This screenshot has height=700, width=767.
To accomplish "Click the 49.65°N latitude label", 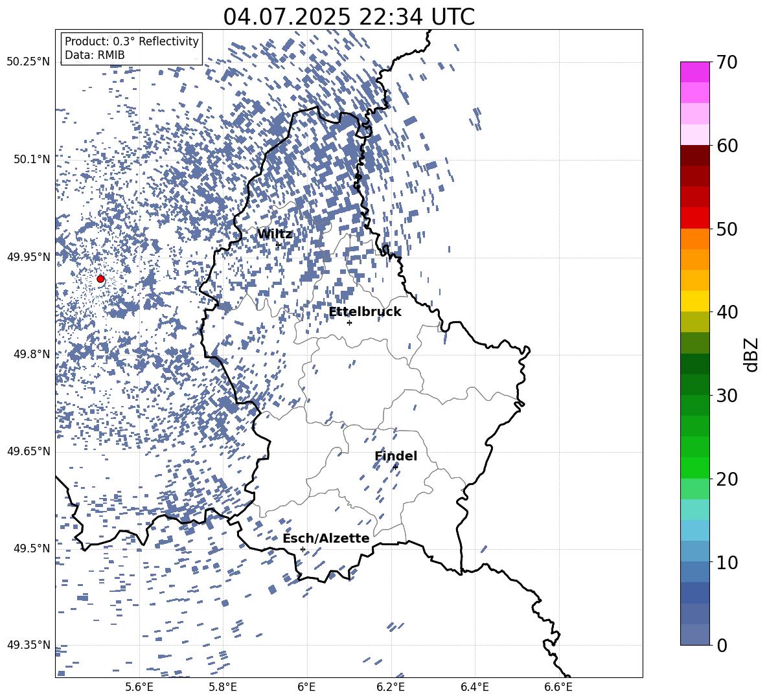I will 29,451.
